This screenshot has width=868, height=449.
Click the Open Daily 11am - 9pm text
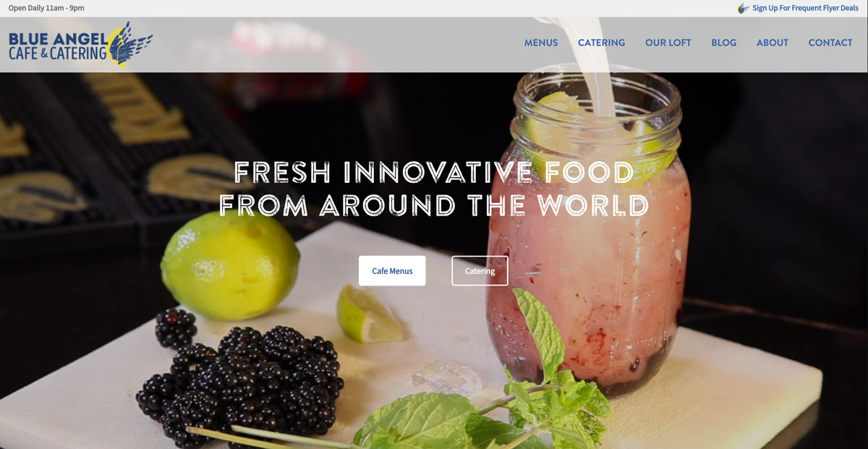point(46,8)
